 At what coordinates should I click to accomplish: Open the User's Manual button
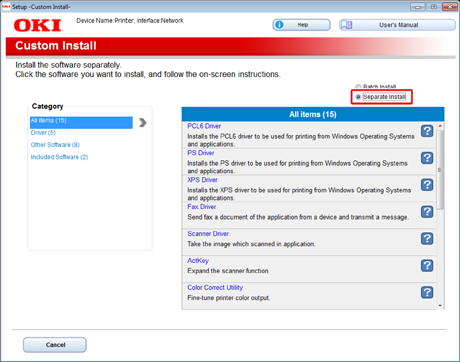pos(397,25)
